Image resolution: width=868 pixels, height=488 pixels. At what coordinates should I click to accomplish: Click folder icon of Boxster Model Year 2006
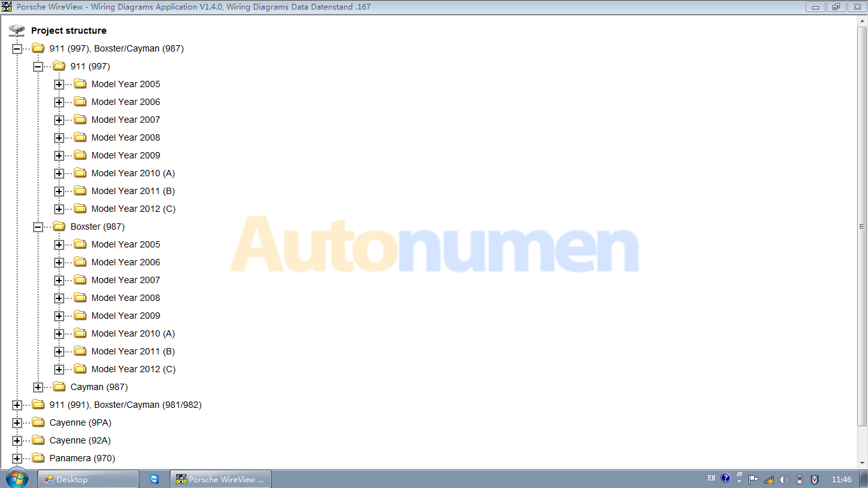pos(80,261)
